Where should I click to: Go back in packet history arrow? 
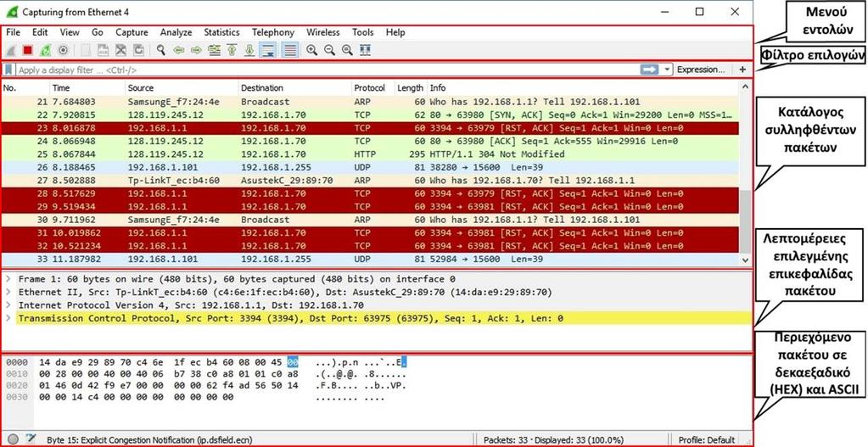(179, 50)
